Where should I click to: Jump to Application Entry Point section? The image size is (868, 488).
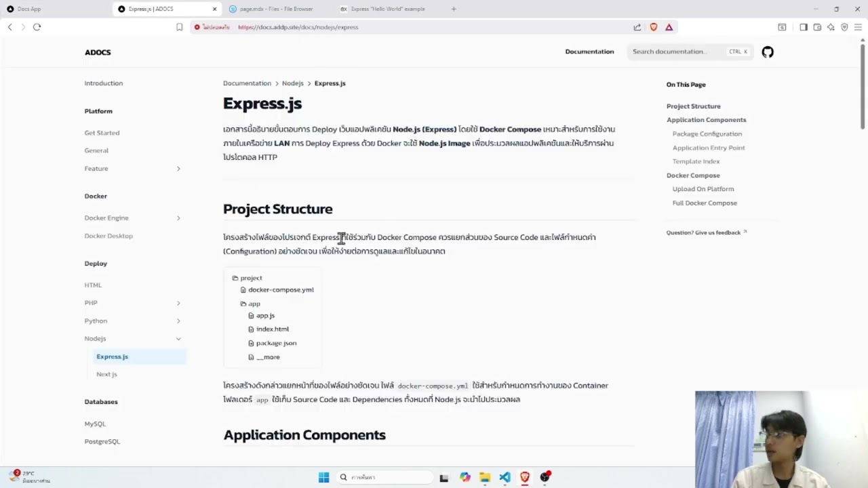tap(708, 148)
